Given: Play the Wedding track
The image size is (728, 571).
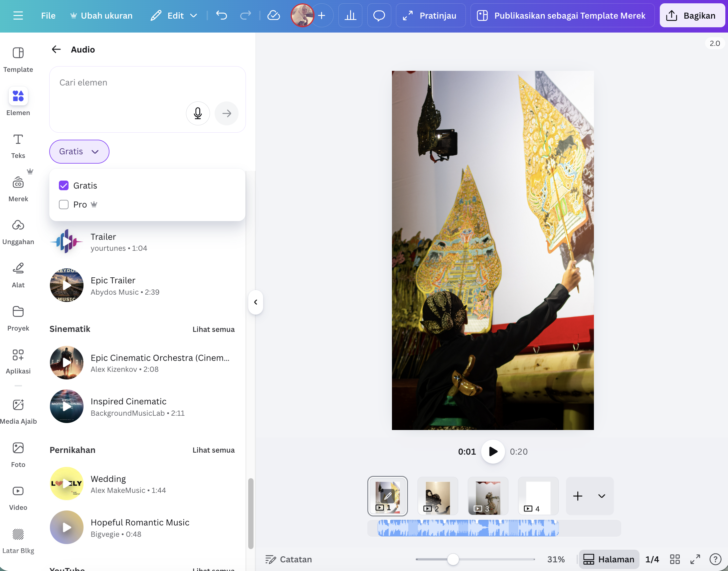Looking at the screenshot, I should pos(67,484).
